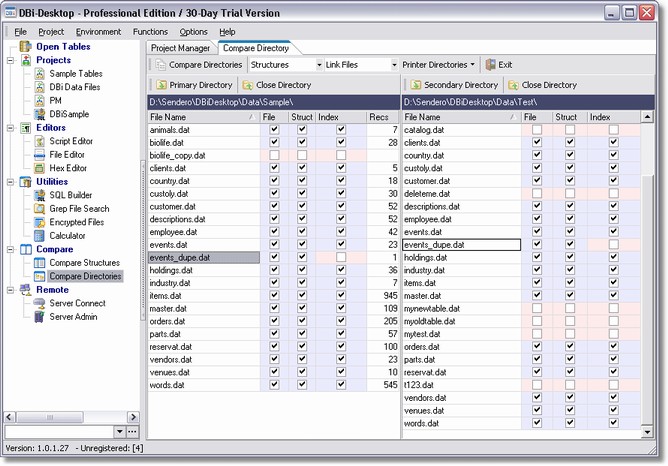
Task: Open the Calculator utility icon
Action: tap(39, 236)
